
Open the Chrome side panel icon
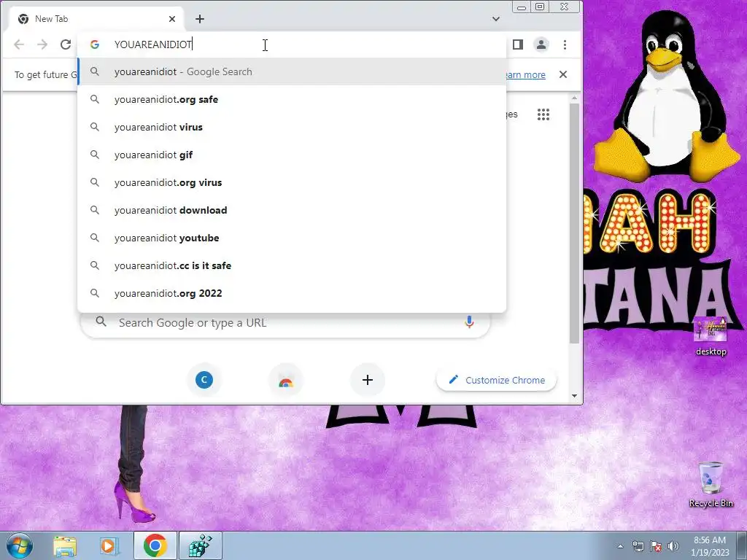click(x=518, y=44)
